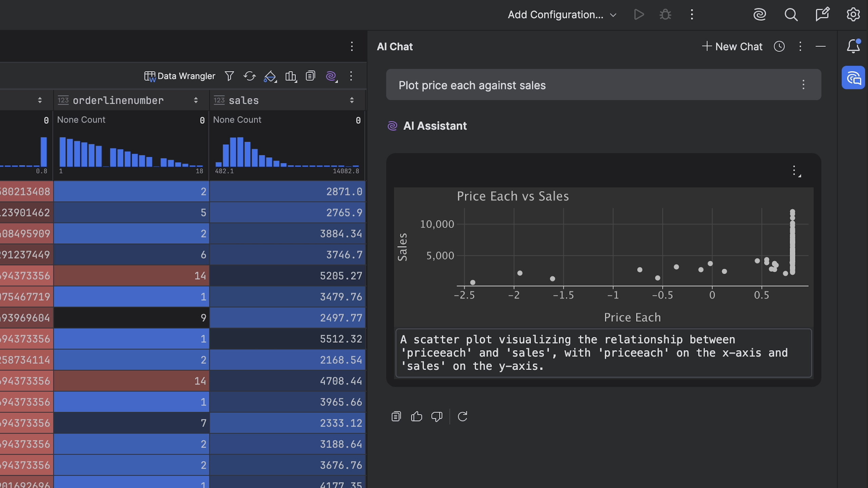Regenerate the AI Assistant response
Image resolution: width=868 pixels, height=488 pixels.
462,416
